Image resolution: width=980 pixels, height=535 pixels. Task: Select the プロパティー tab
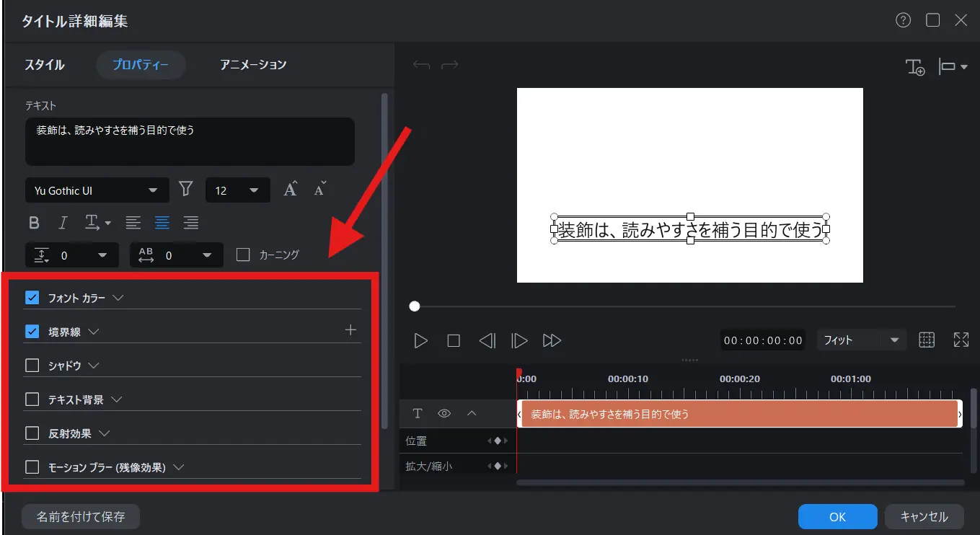point(141,65)
